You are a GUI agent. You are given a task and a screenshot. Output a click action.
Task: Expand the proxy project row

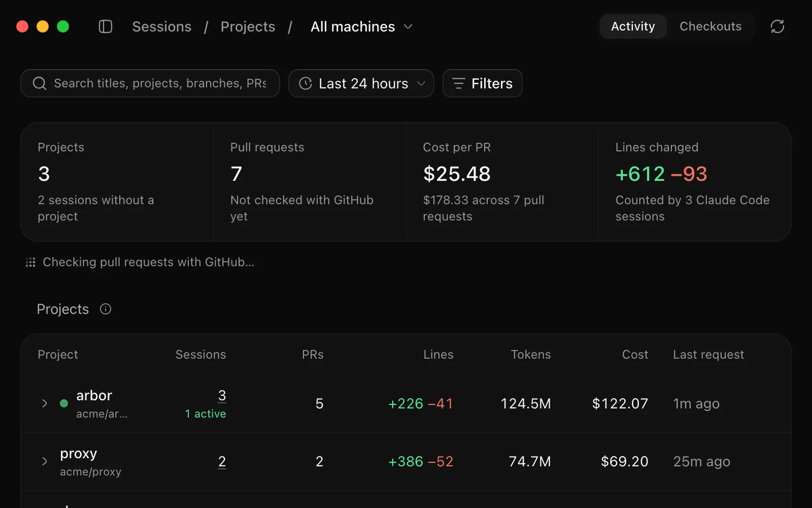45,461
